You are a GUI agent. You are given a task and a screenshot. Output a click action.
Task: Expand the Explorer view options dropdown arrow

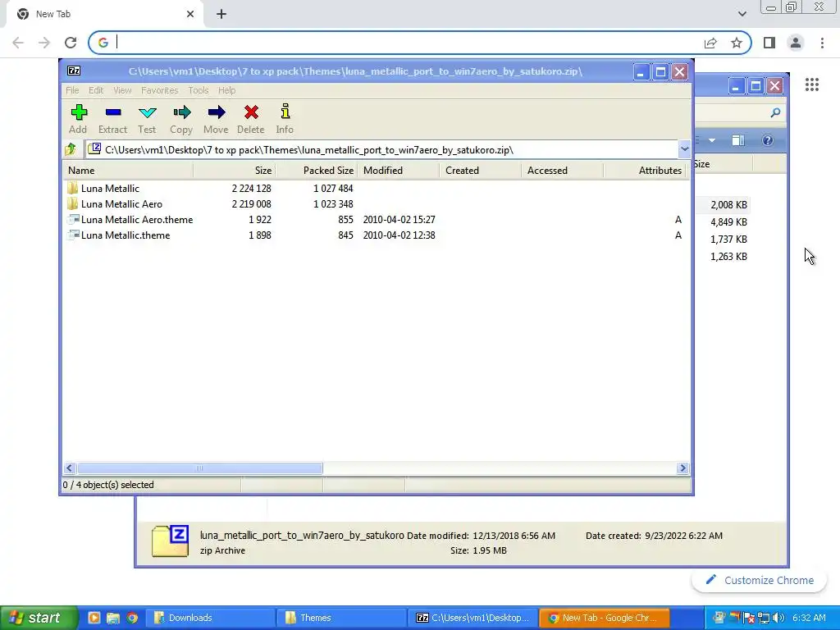pyautogui.click(x=712, y=140)
